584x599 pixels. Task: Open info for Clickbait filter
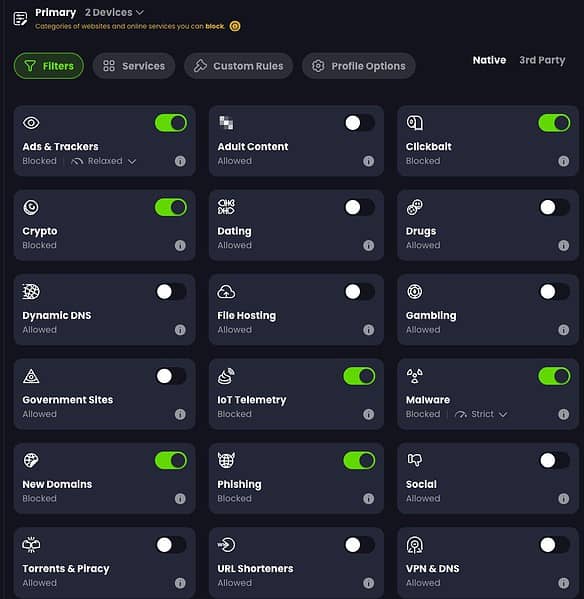[564, 161]
